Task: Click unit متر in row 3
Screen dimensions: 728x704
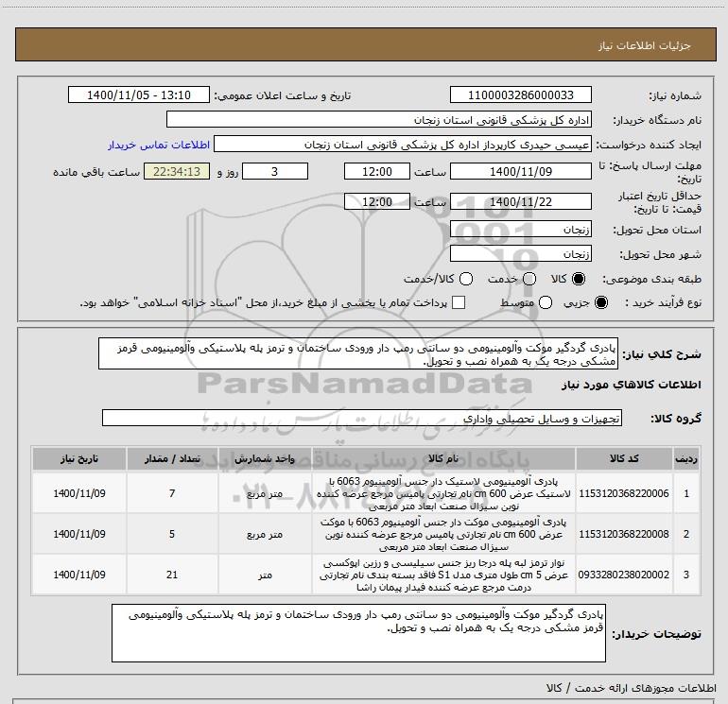Action: (x=265, y=575)
